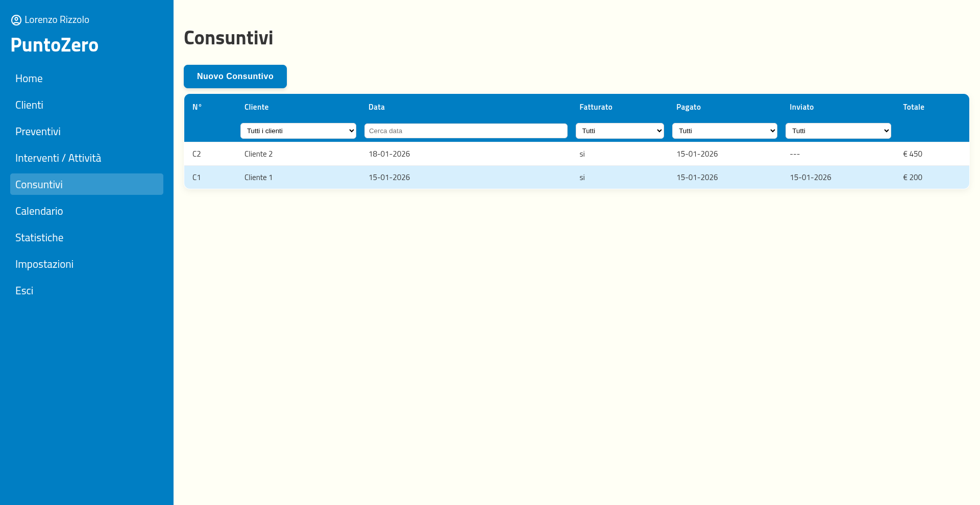This screenshot has height=505, width=980.
Task: Open the Pagato filter dropdown
Action: 724,131
